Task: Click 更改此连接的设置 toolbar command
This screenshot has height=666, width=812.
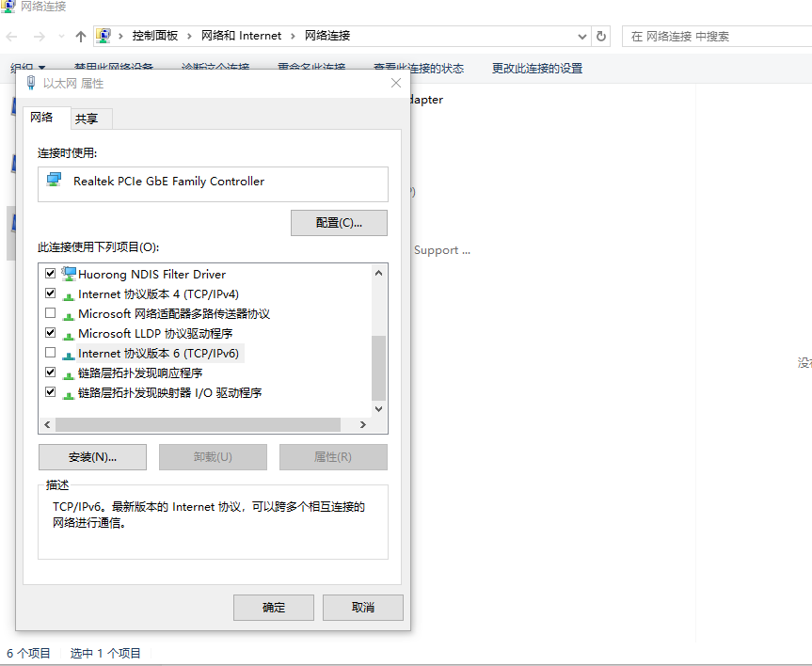Action: click(x=537, y=69)
